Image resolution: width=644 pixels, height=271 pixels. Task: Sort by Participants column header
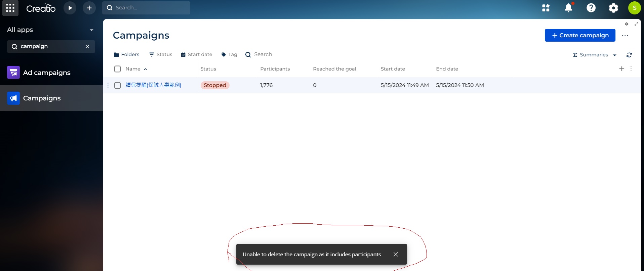[275, 69]
